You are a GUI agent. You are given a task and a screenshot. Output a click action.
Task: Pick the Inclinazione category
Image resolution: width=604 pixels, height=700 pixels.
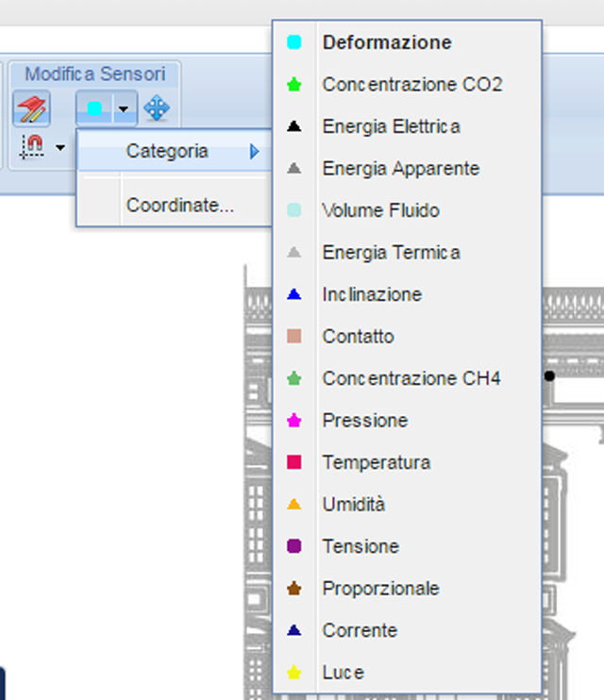pos(372,294)
